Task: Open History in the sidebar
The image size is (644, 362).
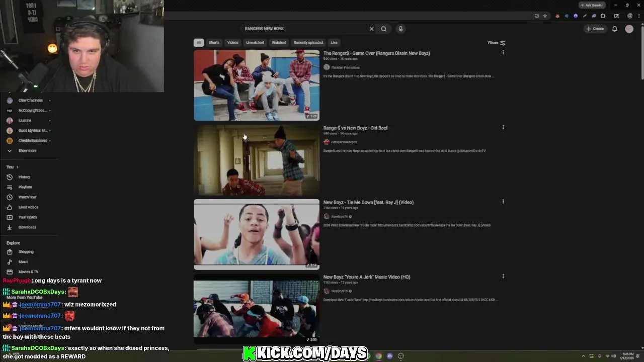Action: (x=24, y=177)
